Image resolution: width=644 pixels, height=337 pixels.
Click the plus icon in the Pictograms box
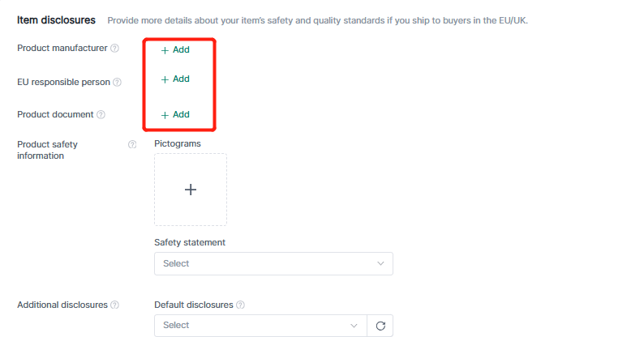(x=191, y=190)
